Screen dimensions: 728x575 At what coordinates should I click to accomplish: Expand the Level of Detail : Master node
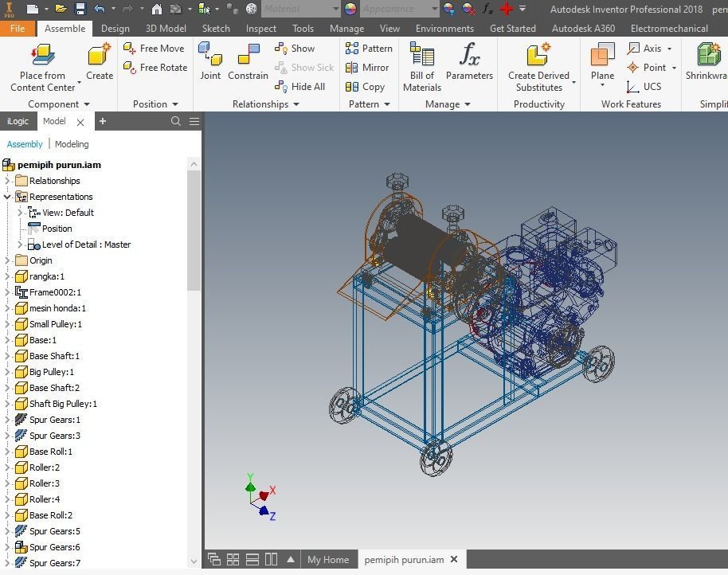point(19,244)
